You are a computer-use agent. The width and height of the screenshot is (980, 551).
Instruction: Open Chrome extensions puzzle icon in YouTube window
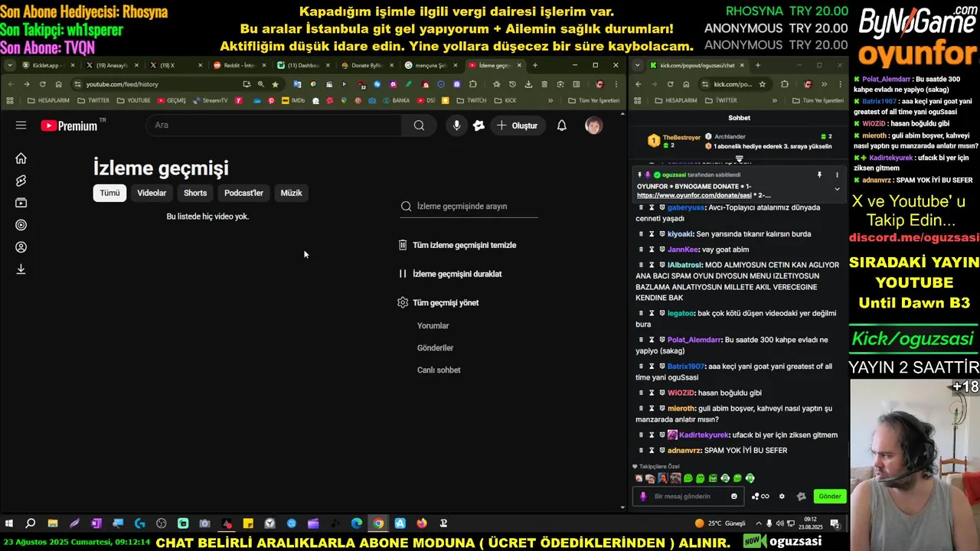pyautogui.click(x=472, y=84)
